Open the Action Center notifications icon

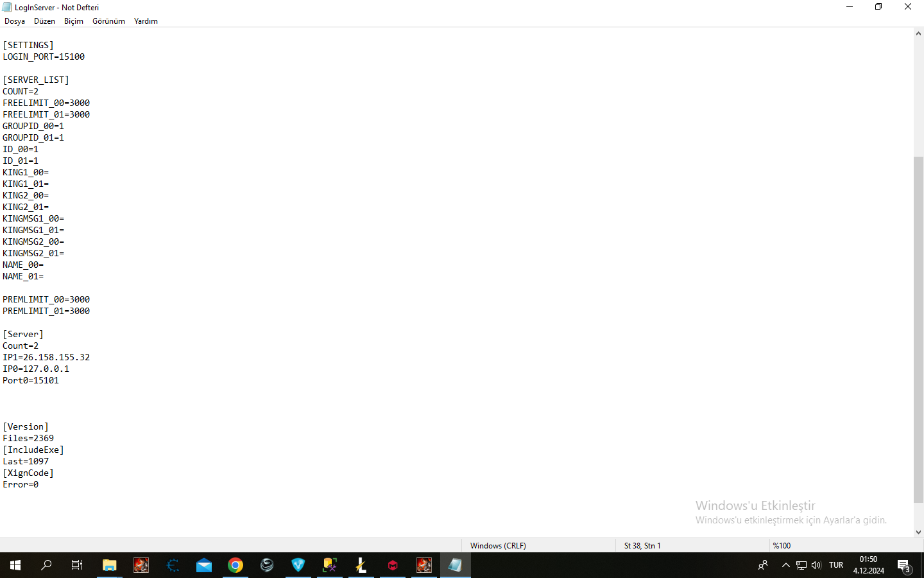[904, 566]
